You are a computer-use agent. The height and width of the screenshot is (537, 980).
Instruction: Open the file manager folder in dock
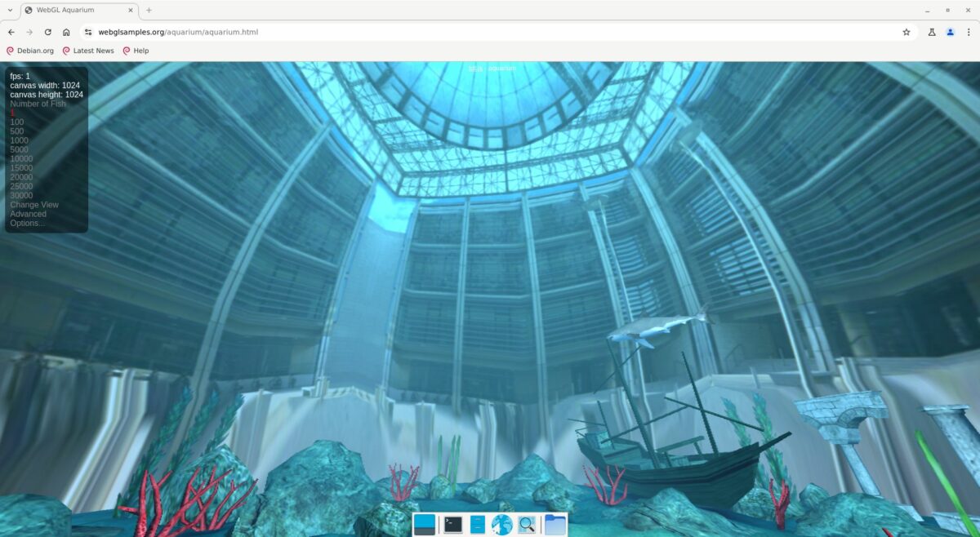(555, 525)
